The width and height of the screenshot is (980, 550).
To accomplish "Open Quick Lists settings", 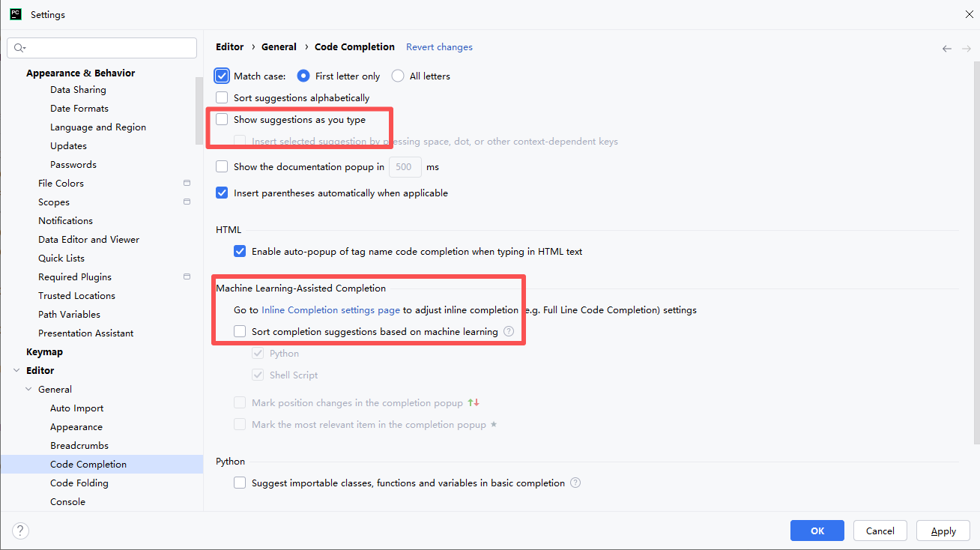I will pos(61,258).
